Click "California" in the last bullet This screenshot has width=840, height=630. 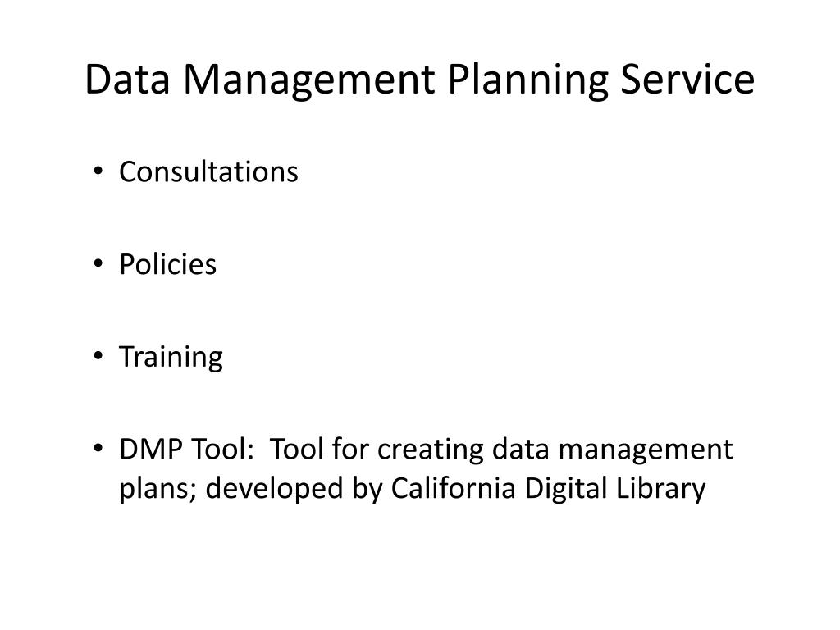pos(453,488)
